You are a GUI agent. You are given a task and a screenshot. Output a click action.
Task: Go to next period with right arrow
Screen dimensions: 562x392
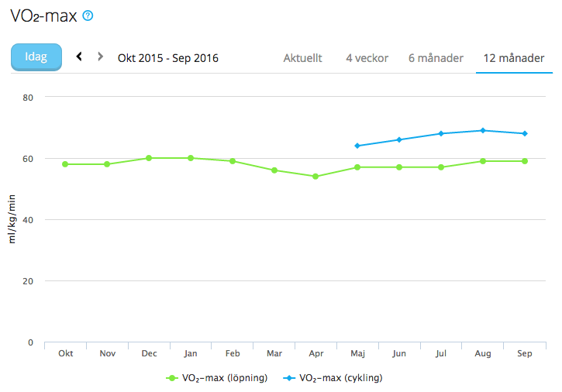(x=100, y=57)
